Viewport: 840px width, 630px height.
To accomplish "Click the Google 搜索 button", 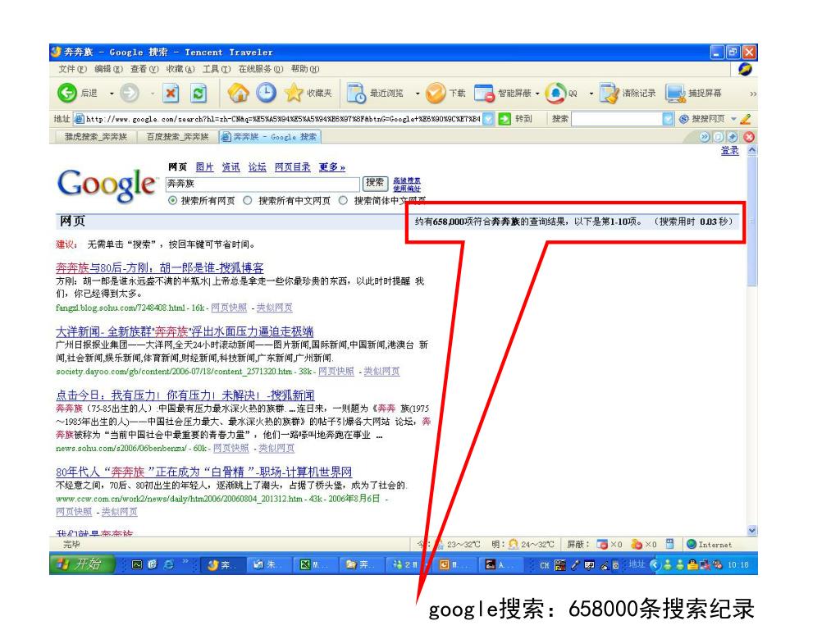I will click(374, 183).
